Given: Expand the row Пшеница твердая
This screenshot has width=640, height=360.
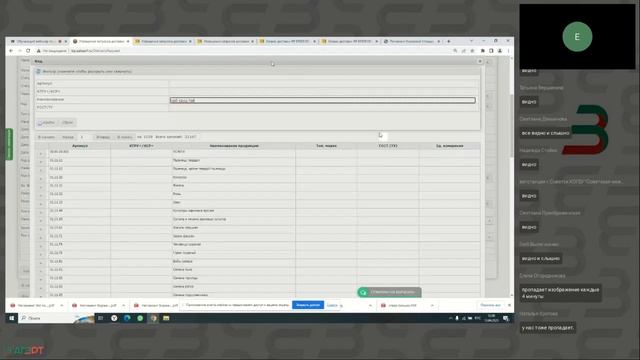Looking at the screenshot, I should click(x=41, y=162).
